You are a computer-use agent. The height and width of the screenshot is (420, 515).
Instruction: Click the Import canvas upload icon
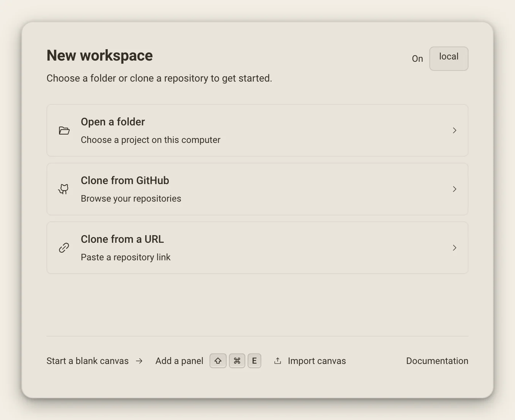278,361
